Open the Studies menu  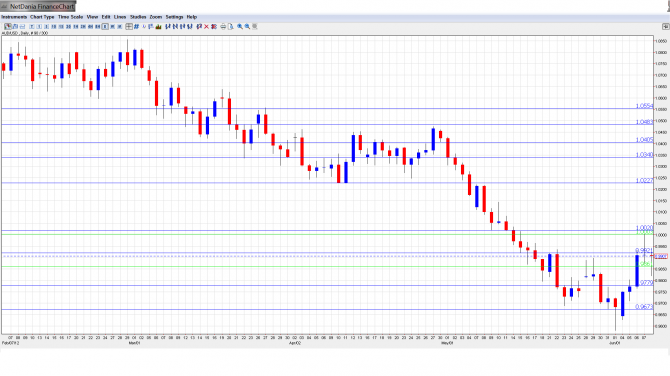coord(138,17)
